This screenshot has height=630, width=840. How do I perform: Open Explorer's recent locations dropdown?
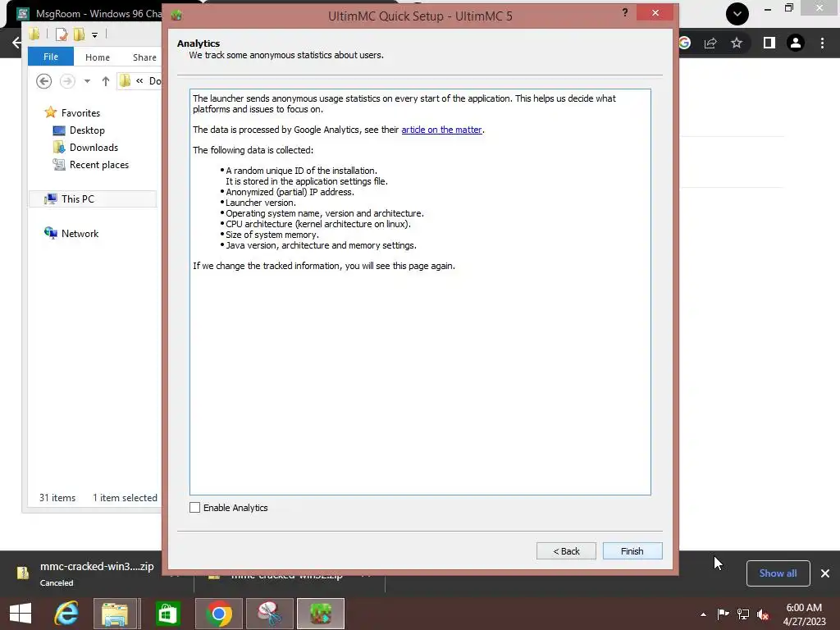coord(87,81)
